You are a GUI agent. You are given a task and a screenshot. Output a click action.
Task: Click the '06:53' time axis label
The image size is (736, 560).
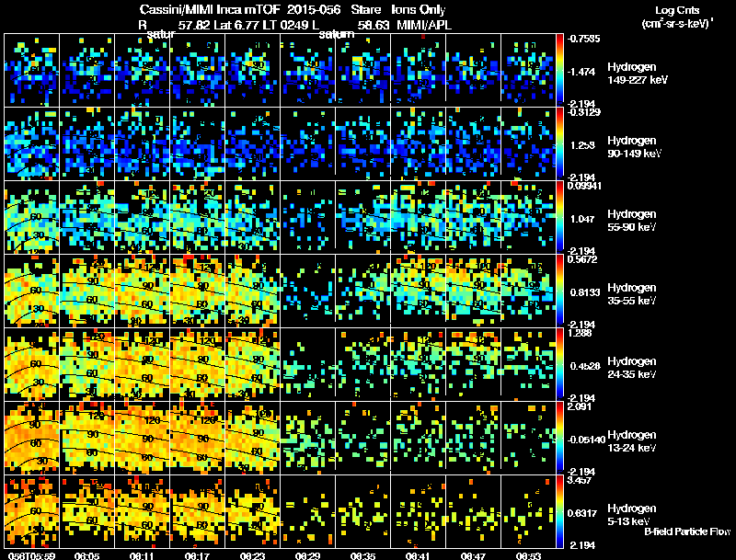(x=528, y=556)
